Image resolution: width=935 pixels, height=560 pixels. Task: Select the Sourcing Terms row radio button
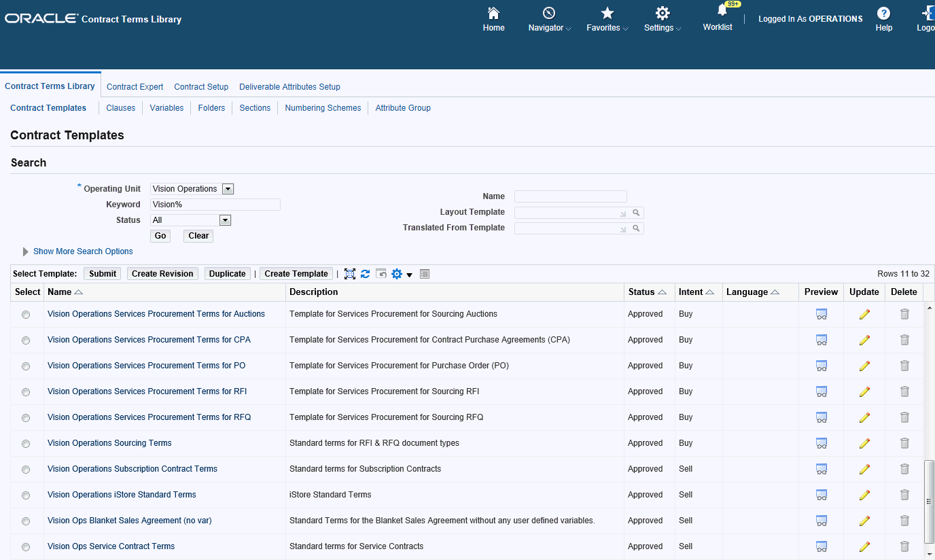coord(26,444)
